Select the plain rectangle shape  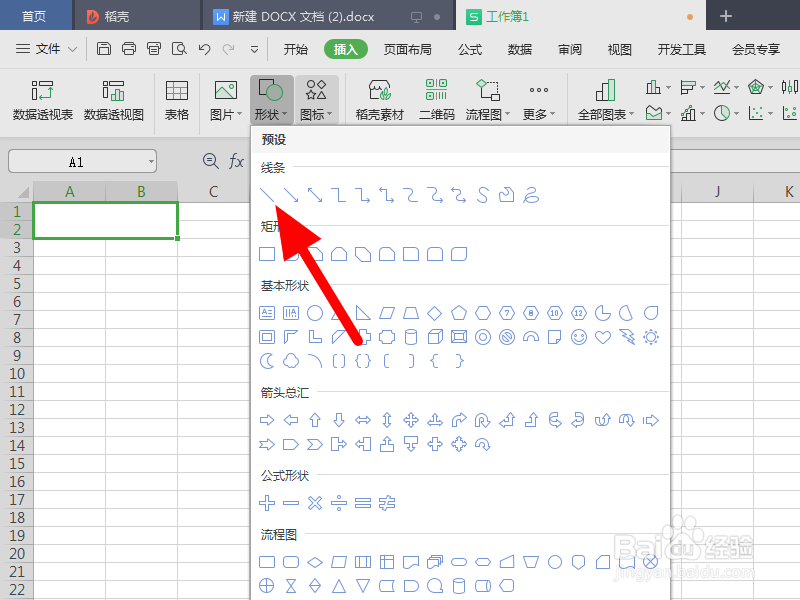(267, 254)
